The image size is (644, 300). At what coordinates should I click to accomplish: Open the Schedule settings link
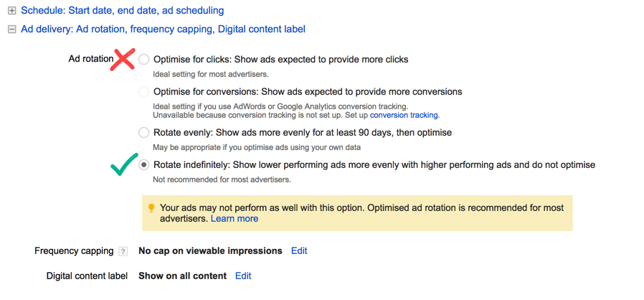tap(122, 11)
